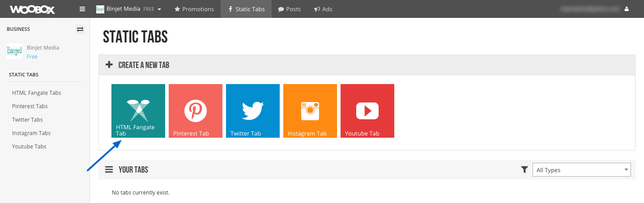Open HTML Fangate Tabs in sidebar
Image resolution: width=644 pixels, height=203 pixels.
37,93
